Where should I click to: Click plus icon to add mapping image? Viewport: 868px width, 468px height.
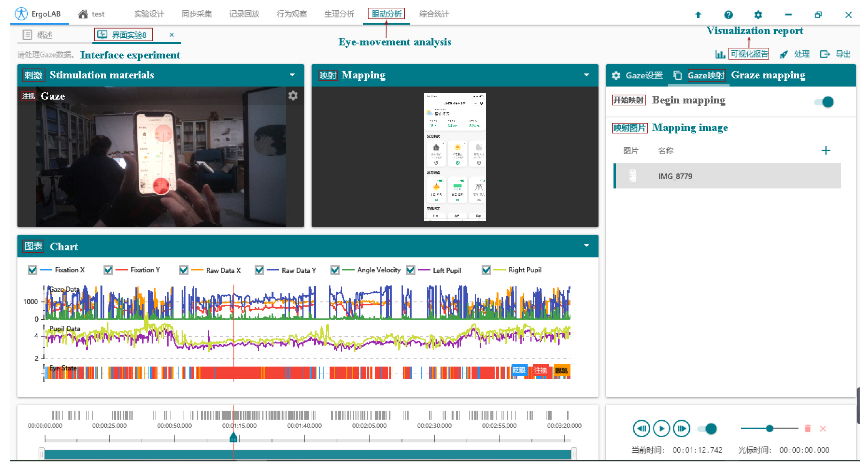pos(825,150)
